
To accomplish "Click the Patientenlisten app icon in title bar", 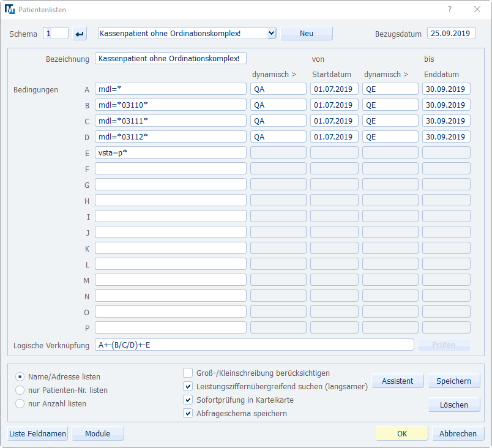I will click(x=10, y=10).
